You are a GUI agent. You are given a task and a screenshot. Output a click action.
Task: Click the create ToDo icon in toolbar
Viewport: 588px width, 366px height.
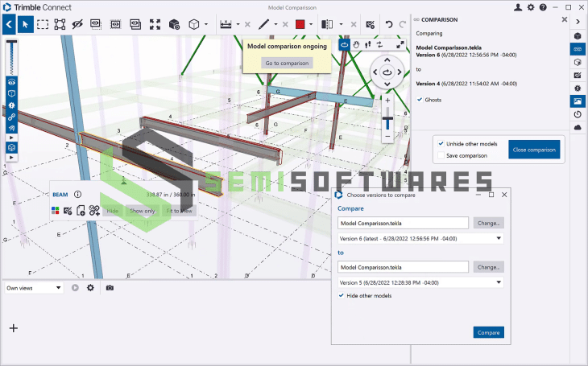[x=371, y=25]
